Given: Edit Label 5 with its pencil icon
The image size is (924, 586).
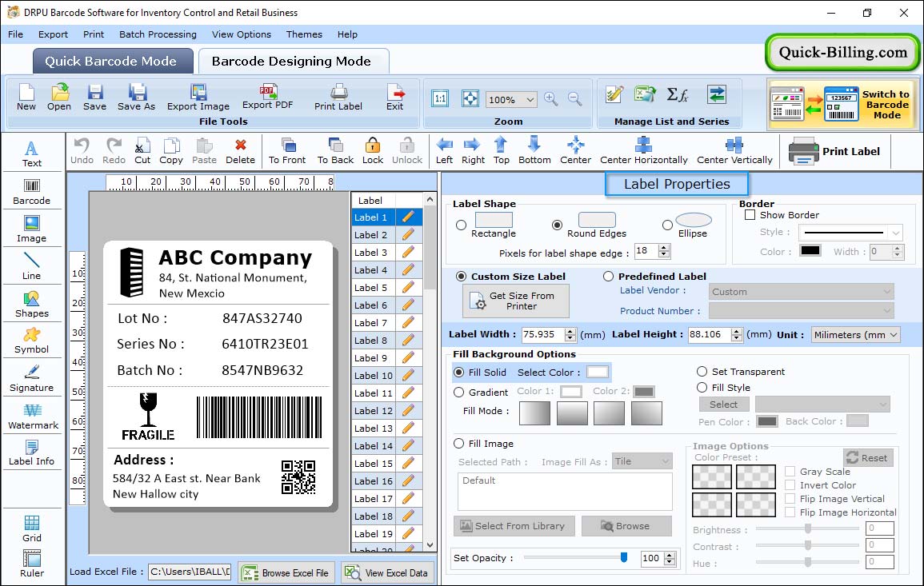Looking at the screenshot, I should [x=408, y=288].
